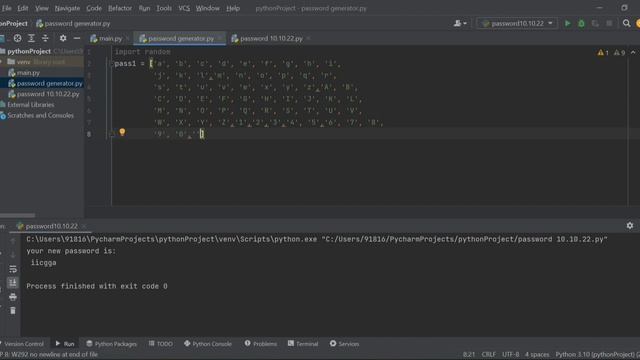The image size is (640, 360).
Task: Open the Help menu
Action: click(x=233, y=8)
